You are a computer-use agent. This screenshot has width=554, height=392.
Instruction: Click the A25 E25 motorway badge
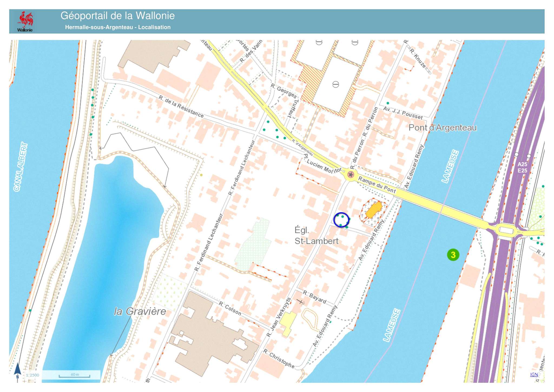tap(522, 167)
